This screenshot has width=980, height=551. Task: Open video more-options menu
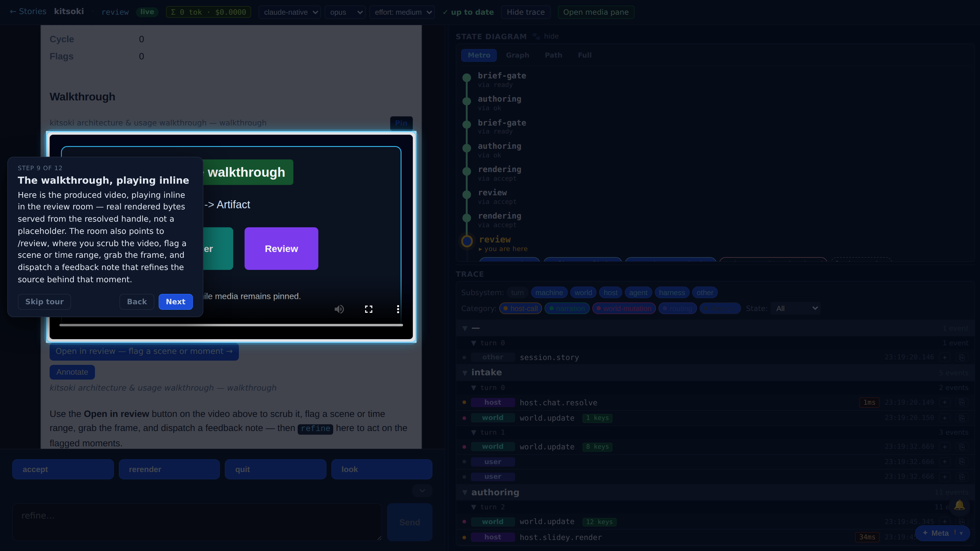click(398, 309)
